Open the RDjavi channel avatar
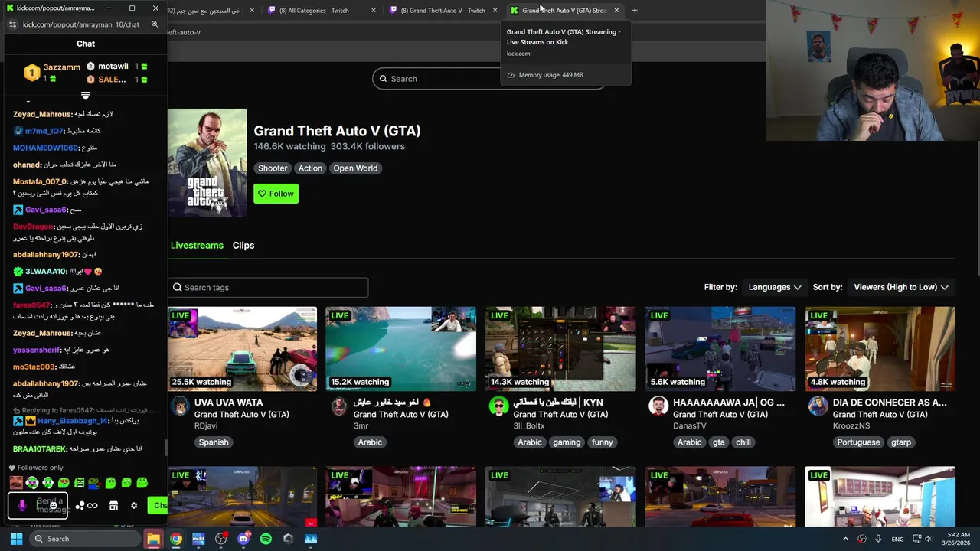The image size is (980, 551). click(180, 406)
